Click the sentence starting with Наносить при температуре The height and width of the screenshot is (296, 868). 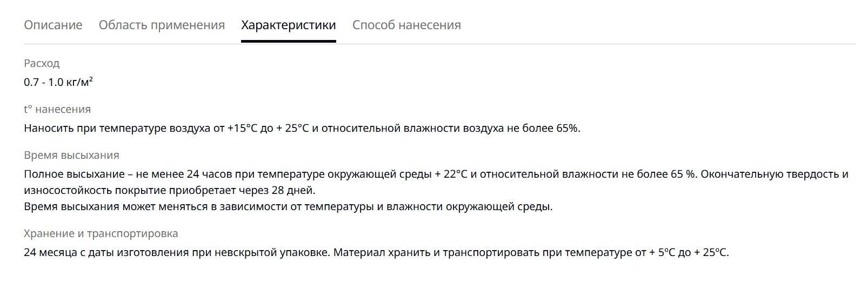[302, 129]
